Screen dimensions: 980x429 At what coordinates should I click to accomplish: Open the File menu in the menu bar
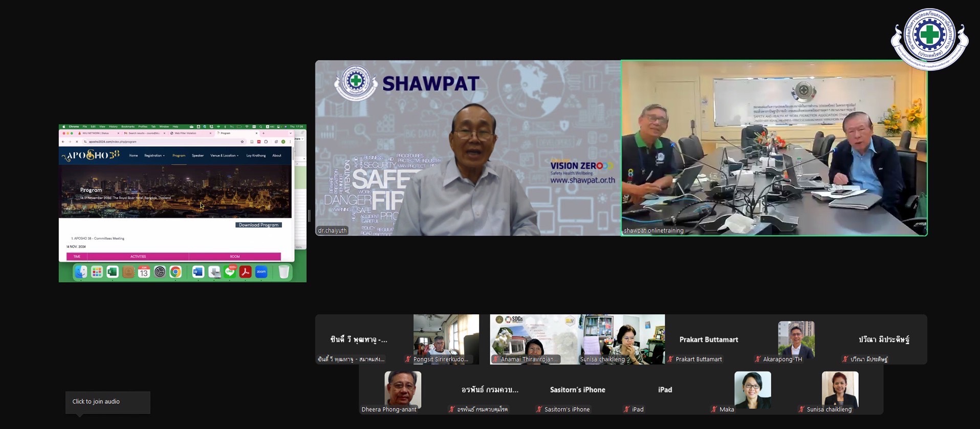coord(85,126)
